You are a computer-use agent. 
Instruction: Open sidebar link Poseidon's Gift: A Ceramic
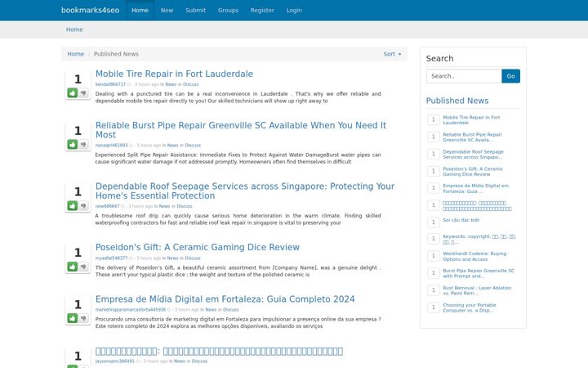[473, 172]
